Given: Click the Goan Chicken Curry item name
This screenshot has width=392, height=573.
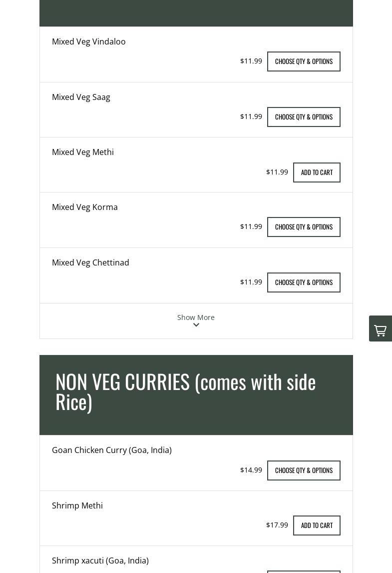Looking at the screenshot, I should 112,450.
